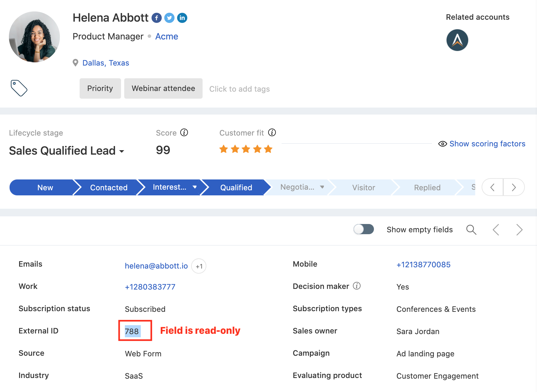The image size is (537, 392).
Task: Select the Visitor lifecycle stage
Action: pyautogui.click(x=363, y=187)
